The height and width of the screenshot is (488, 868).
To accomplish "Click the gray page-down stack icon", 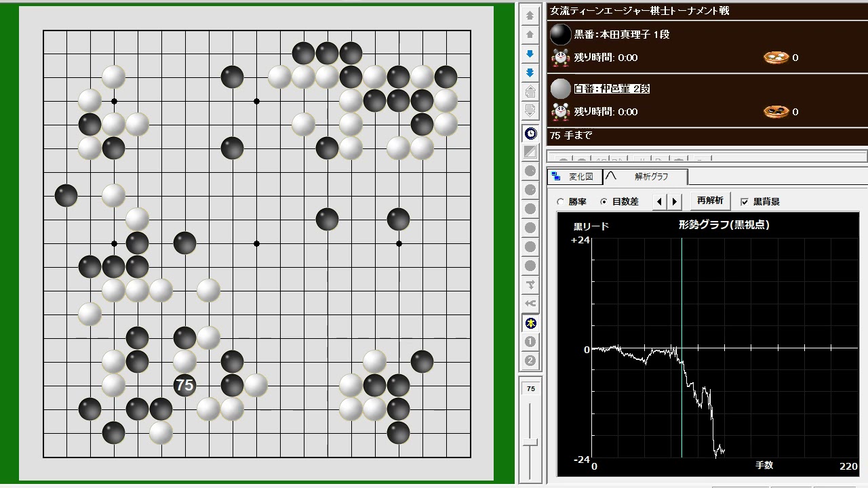I will coord(530,110).
